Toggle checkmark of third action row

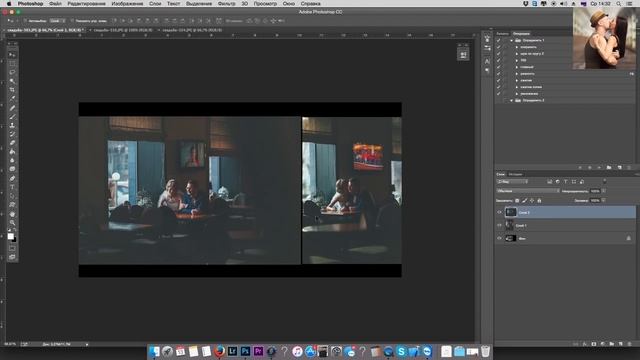point(498,53)
